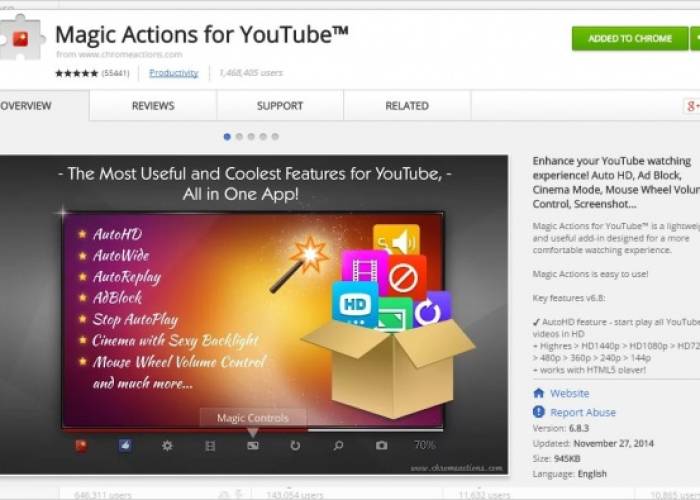This screenshot has height=500, width=700.
Task: Take a screenshot with the camera icon
Action: click(381, 446)
